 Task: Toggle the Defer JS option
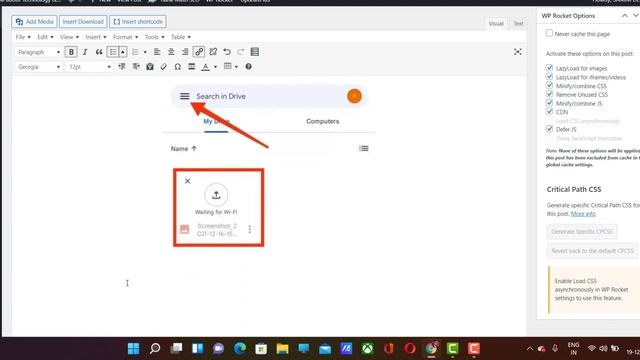549,129
